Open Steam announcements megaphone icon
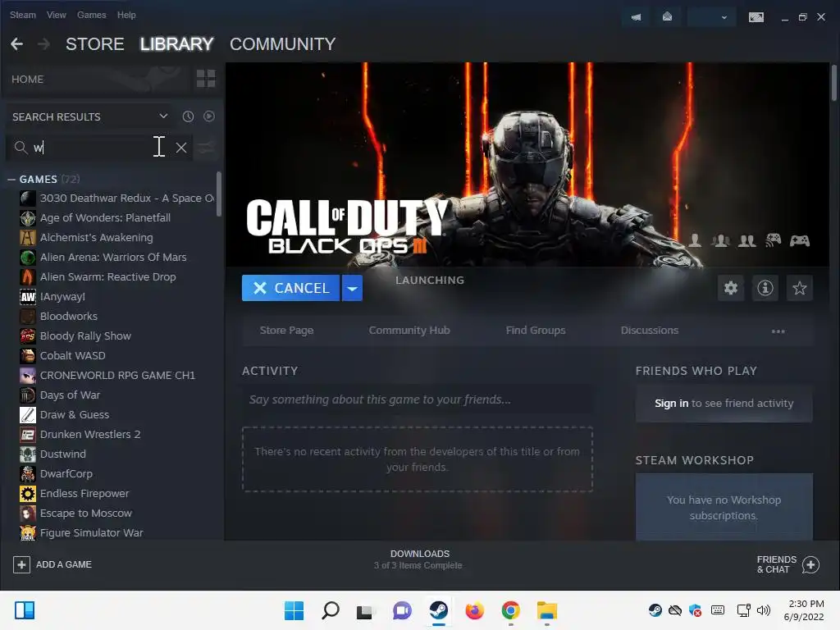 pyautogui.click(x=636, y=17)
